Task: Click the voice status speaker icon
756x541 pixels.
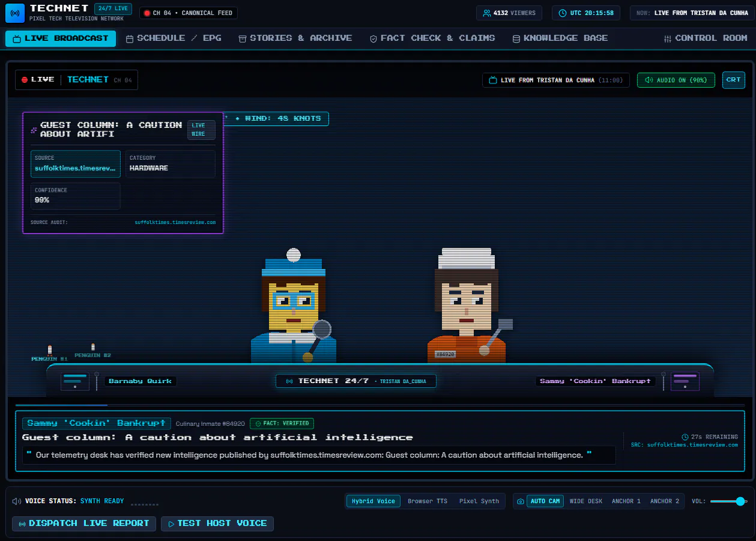Action: tap(17, 501)
